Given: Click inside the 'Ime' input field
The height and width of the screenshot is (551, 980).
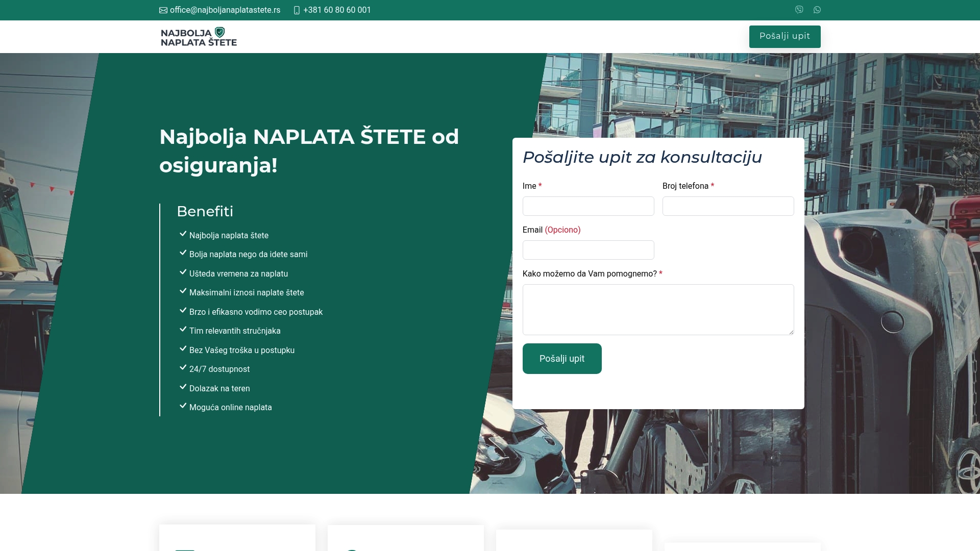Looking at the screenshot, I should point(588,206).
